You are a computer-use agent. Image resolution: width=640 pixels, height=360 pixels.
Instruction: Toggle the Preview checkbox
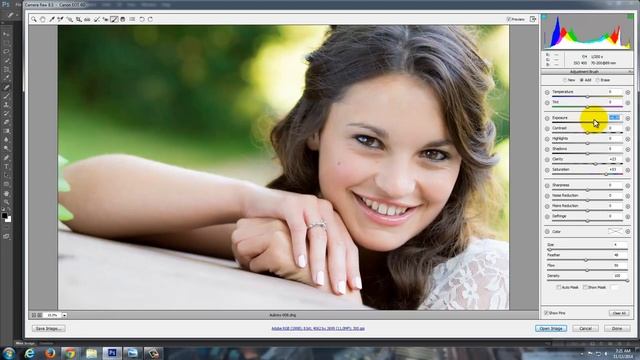(509, 19)
